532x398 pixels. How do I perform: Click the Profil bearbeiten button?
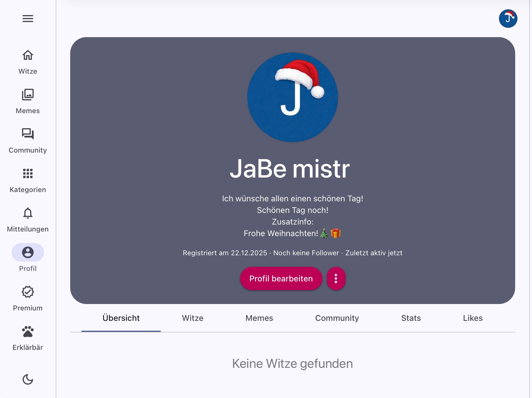pyautogui.click(x=281, y=278)
